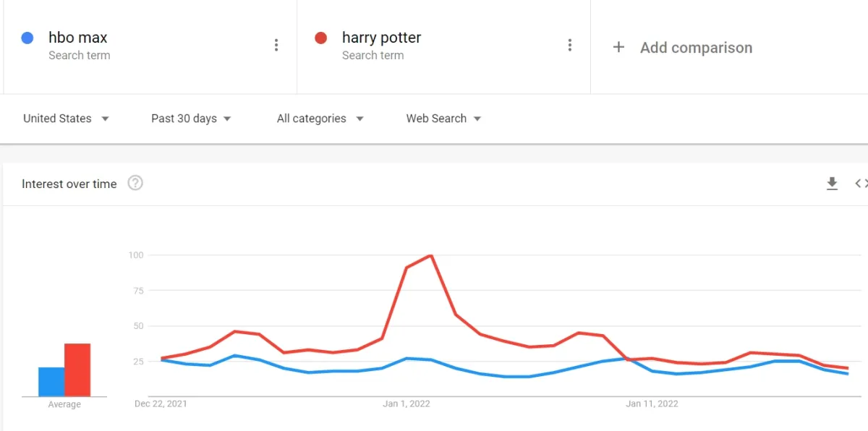Click the red average bar
This screenshot has height=431, width=868.
tap(77, 370)
